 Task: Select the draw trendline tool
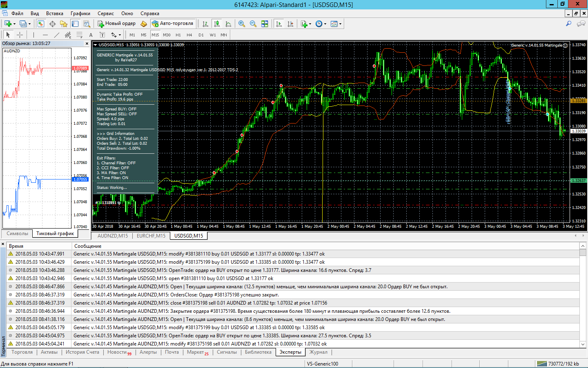click(x=56, y=35)
